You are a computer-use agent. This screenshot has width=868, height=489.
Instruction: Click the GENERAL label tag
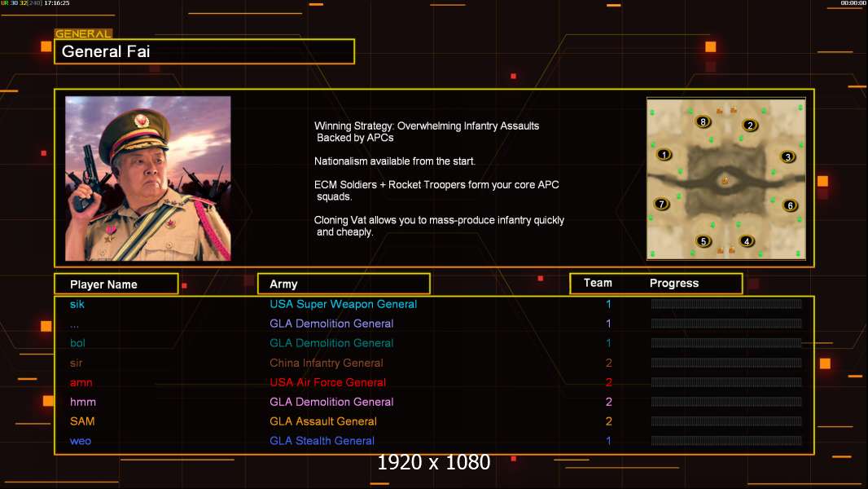click(x=83, y=33)
